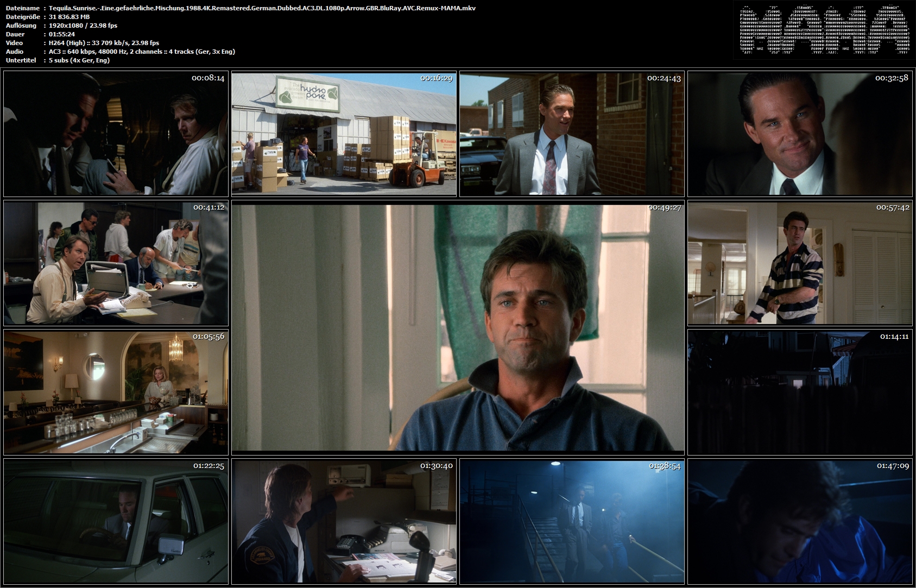The width and height of the screenshot is (916, 588).
Task: Select the large center frame at 00:49:27
Action: (458, 327)
